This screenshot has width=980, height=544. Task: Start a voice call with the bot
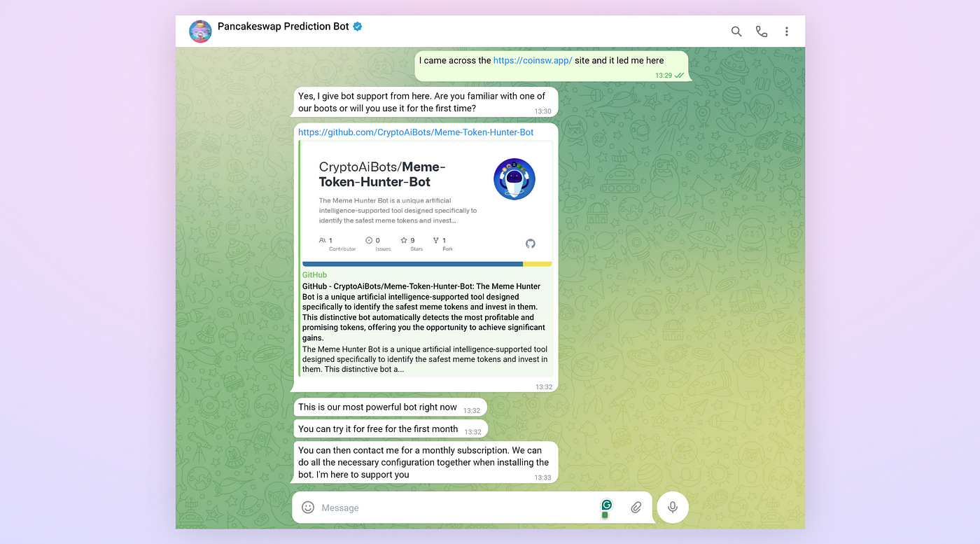pos(762,32)
